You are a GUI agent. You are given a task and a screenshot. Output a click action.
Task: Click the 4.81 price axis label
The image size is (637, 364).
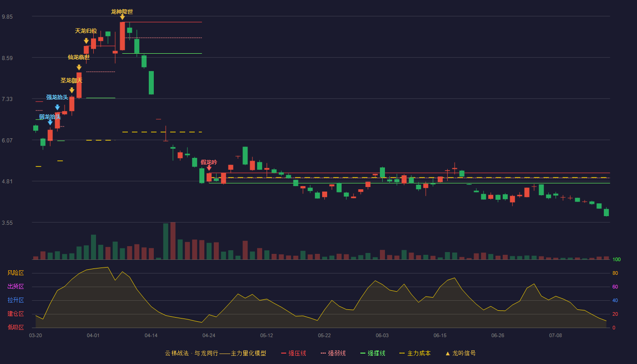(7, 182)
